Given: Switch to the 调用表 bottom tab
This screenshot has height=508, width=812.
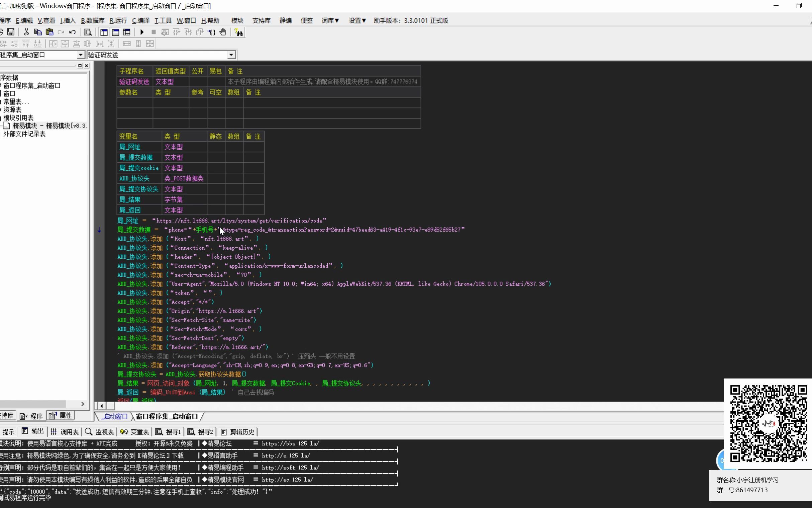Looking at the screenshot, I should 65,432.
